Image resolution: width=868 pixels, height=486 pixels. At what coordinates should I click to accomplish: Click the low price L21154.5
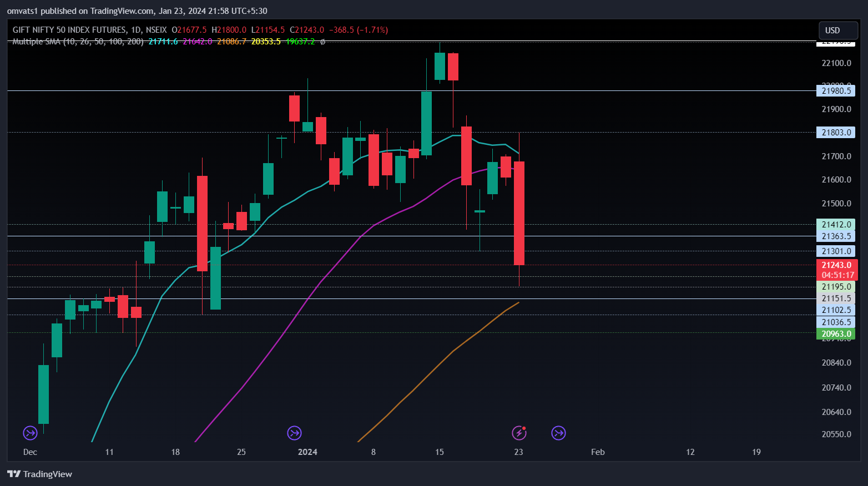coord(268,30)
